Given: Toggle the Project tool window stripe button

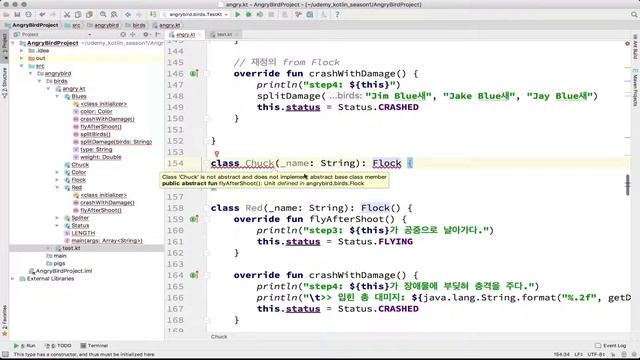Looking at the screenshot, I should click(x=4, y=47).
